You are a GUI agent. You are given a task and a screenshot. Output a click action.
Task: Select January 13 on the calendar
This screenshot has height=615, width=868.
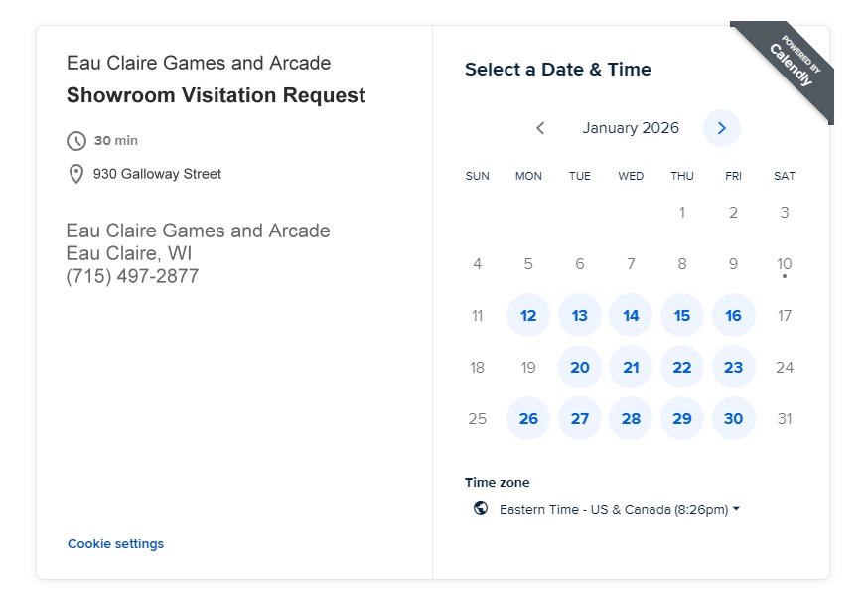[580, 315]
